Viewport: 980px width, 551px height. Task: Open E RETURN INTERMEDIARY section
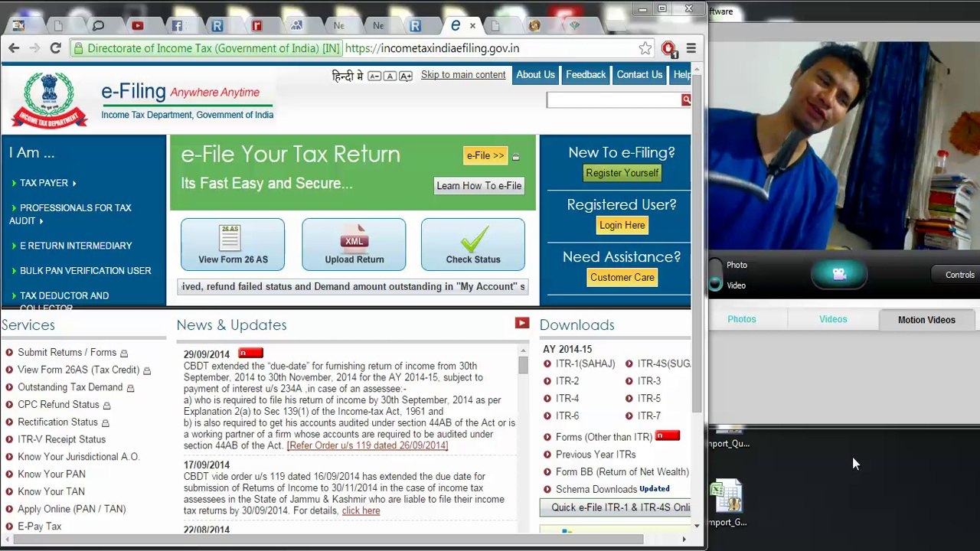[x=71, y=246]
